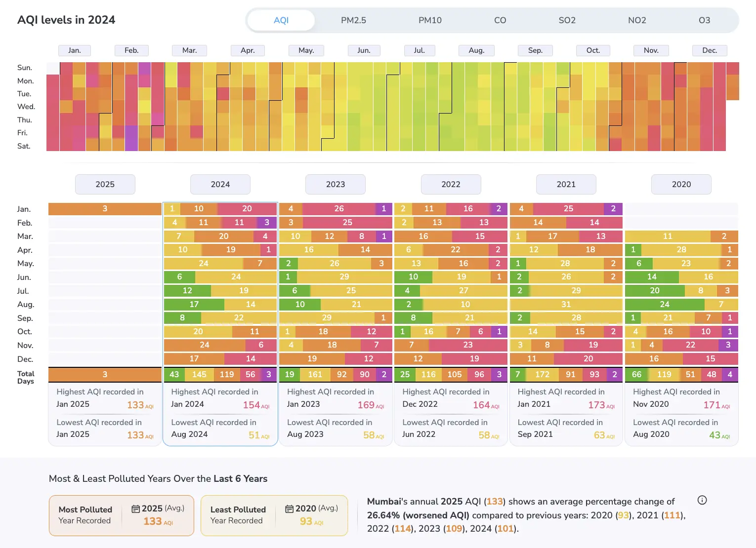Open the CO pollutant tab
756x548 pixels.
tap(500, 20)
